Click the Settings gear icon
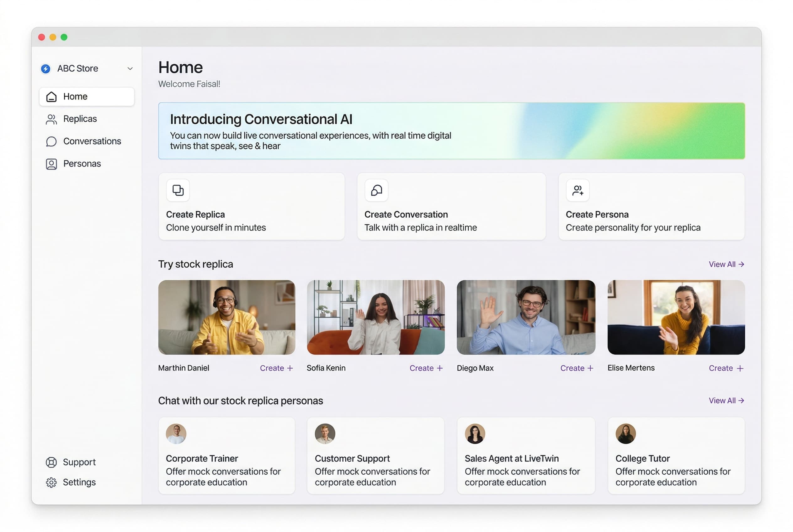The image size is (793, 532). [51, 482]
